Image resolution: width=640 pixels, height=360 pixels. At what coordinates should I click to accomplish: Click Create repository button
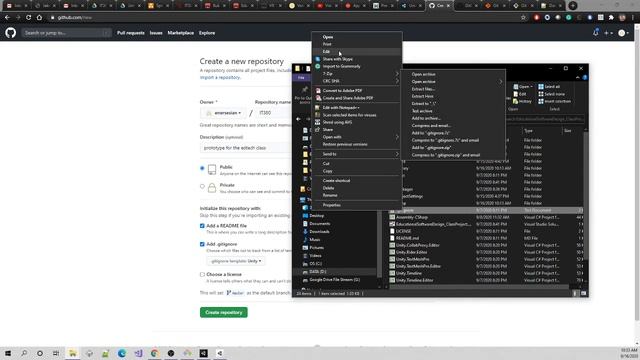coord(224,312)
